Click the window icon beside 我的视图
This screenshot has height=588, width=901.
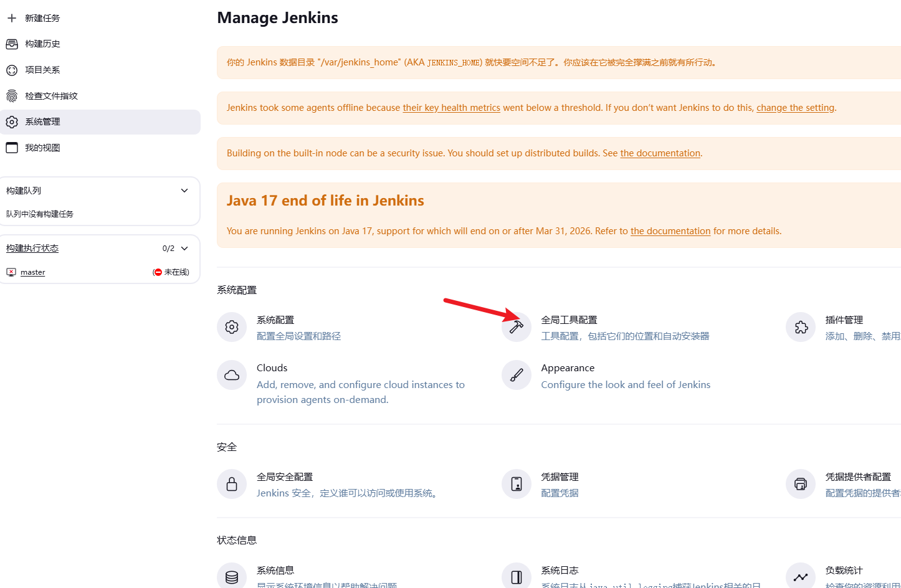click(12, 148)
